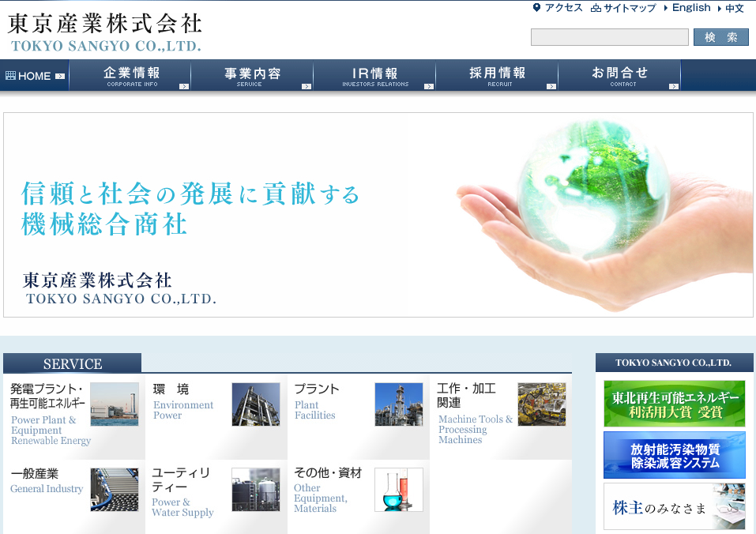The height and width of the screenshot is (534, 756).
Task: Click 環 境 service heading
Action: tap(171, 389)
